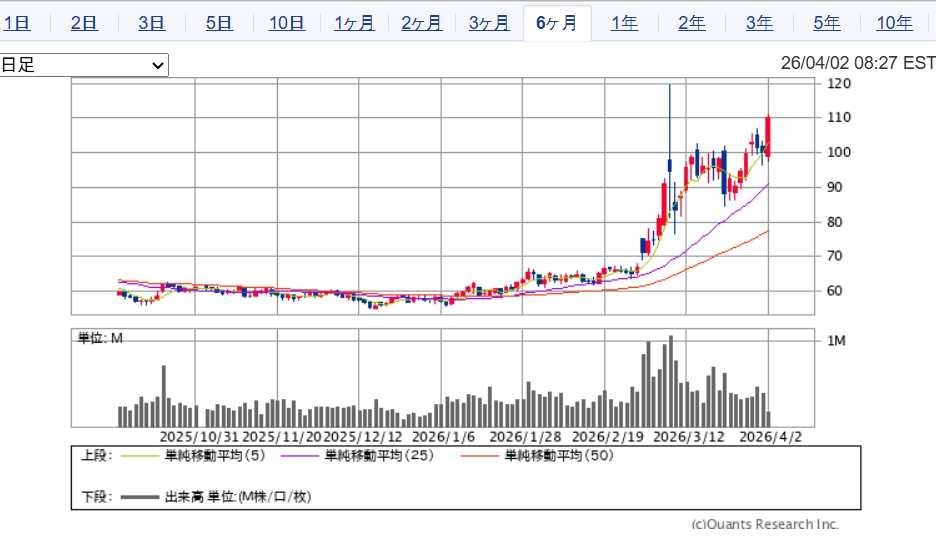Viewport: 936px width, 537px height.
Task: Click the dropdown arrow beside 日足
Action: (x=158, y=65)
